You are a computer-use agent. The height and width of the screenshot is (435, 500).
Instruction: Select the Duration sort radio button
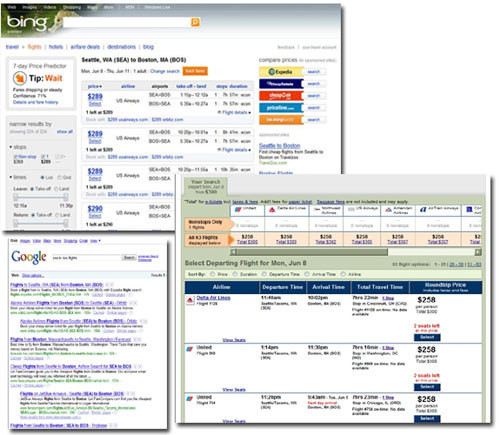(x=235, y=274)
